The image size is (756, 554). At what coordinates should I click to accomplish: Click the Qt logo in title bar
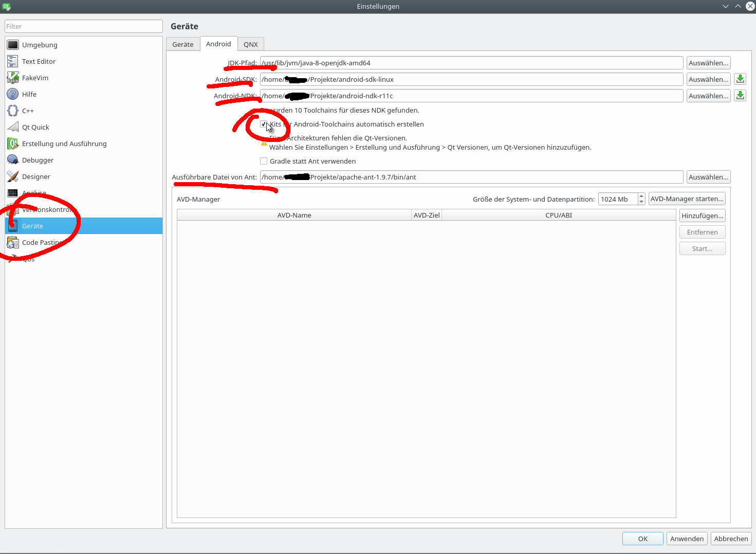pos(6,6)
